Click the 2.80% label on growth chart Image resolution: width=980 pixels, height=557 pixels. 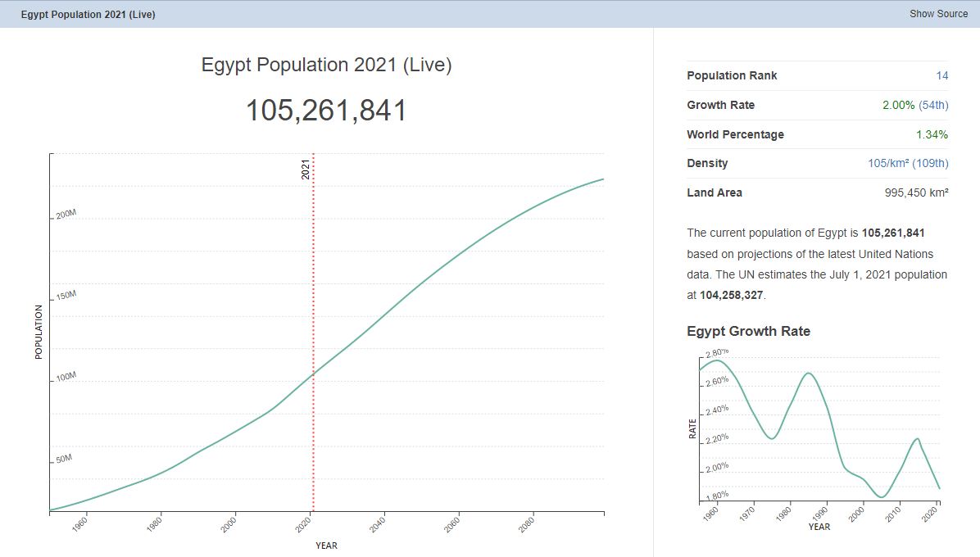pyautogui.click(x=717, y=353)
